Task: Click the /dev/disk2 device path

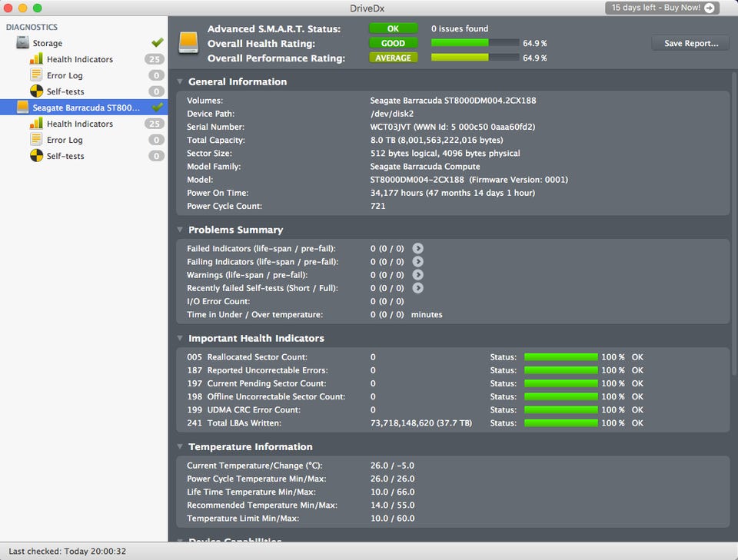Action: click(391, 114)
